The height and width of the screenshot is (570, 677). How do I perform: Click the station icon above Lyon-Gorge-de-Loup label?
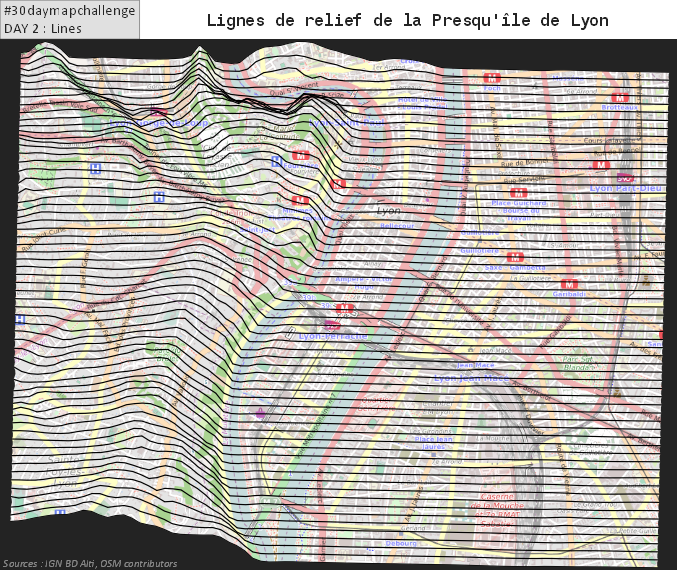pyautogui.click(x=159, y=112)
